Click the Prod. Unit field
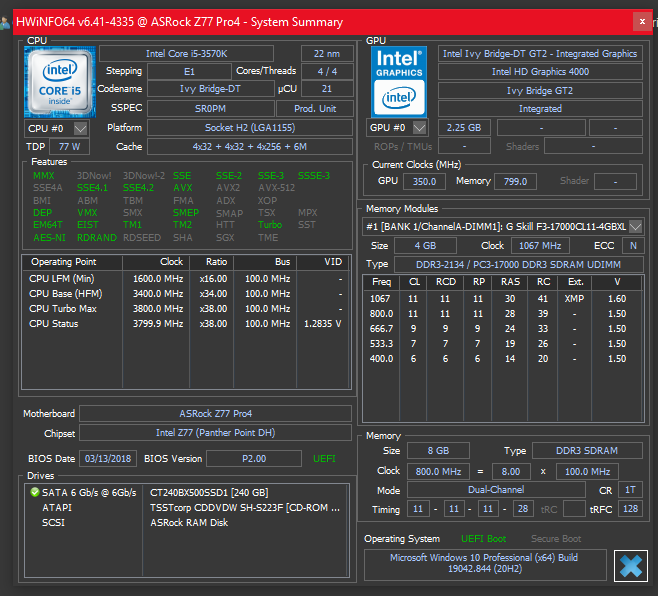Viewport: 658px width, 596px height. coord(315,109)
